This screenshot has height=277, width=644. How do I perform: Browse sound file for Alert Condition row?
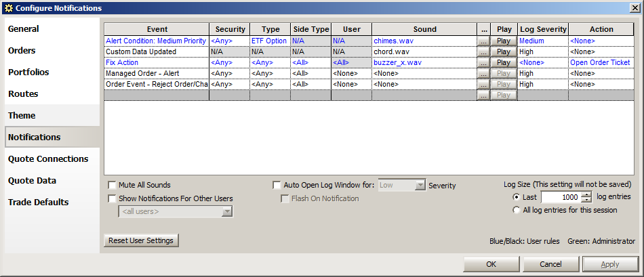point(483,41)
